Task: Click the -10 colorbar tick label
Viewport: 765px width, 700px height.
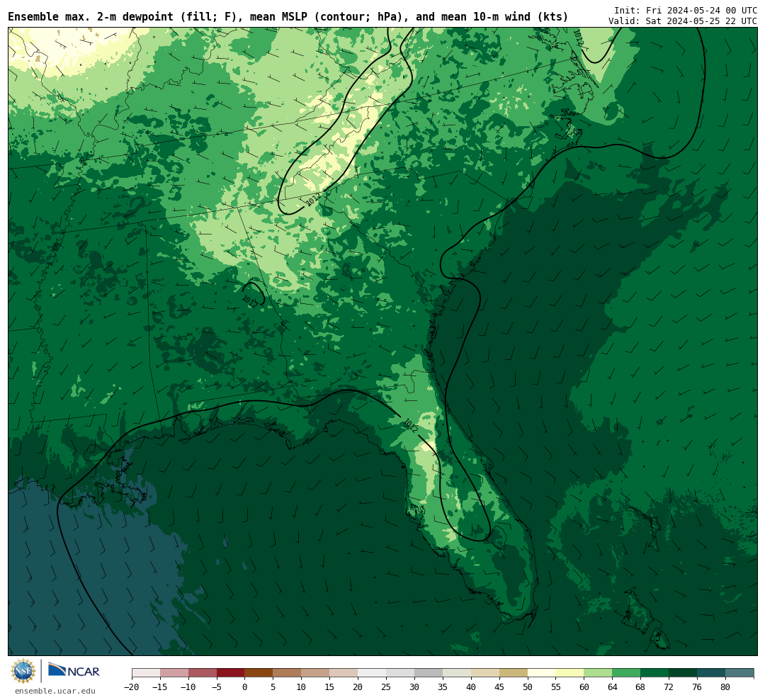Action: coord(188,687)
